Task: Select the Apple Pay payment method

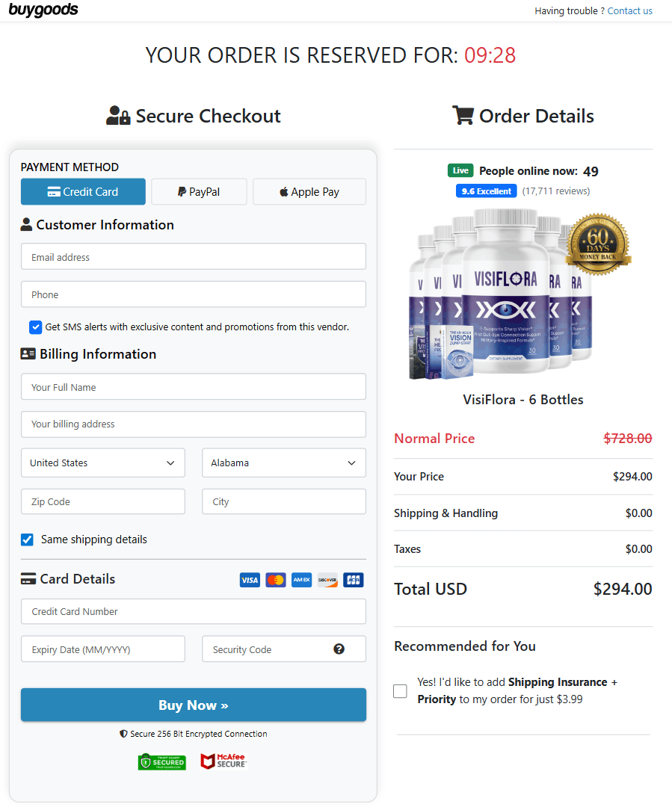Action: click(309, 191)
